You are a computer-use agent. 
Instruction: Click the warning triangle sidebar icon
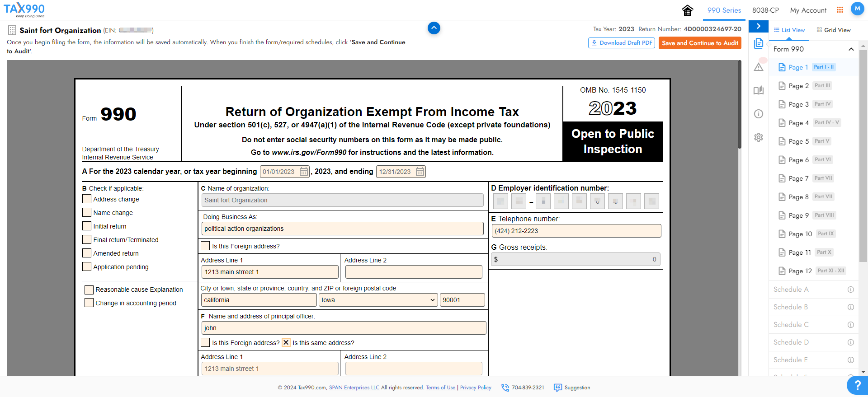759,67
